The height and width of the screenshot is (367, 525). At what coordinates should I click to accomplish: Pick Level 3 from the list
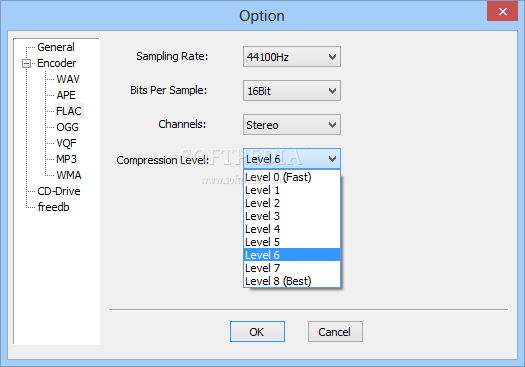(x=292, y=216)
